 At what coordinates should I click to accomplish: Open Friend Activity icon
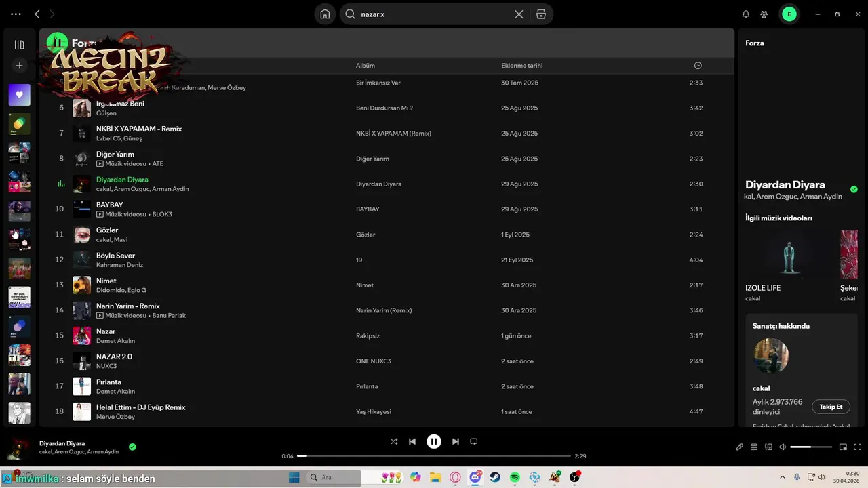pyautogui.click(x=764, y=14)
